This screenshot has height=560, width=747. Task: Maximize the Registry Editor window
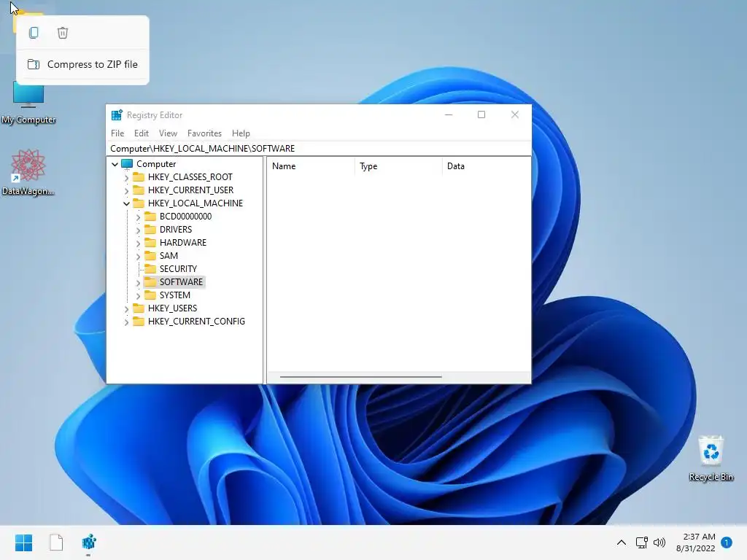pos(481,114)
